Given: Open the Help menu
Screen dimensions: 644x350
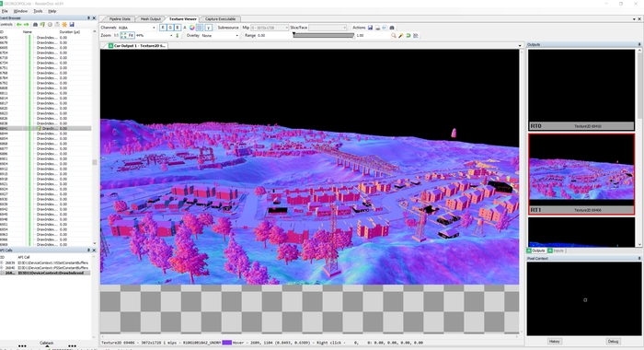Looking at the screenshot, I should pyautogui.click(x=52, y=11).
